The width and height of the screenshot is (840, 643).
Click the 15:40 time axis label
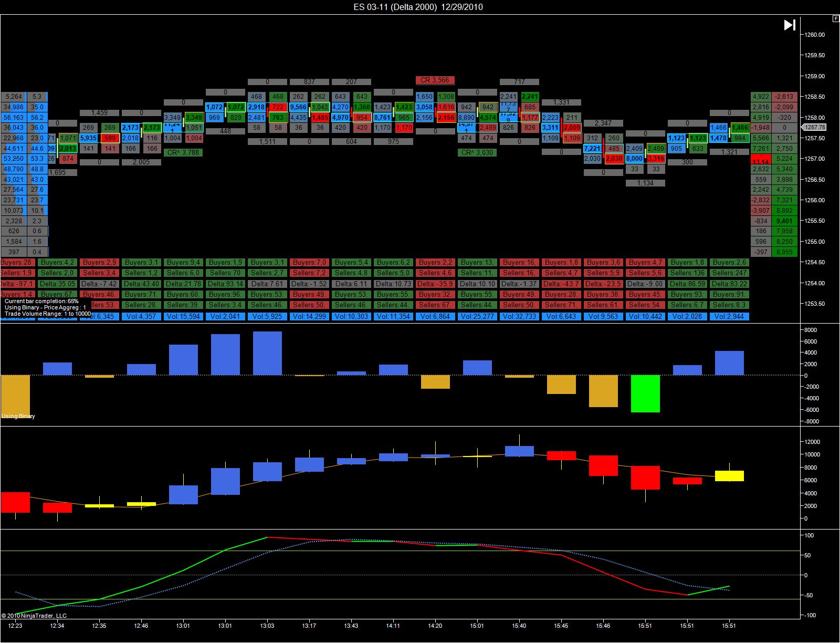pyautogui.click(x=519, y=626)
